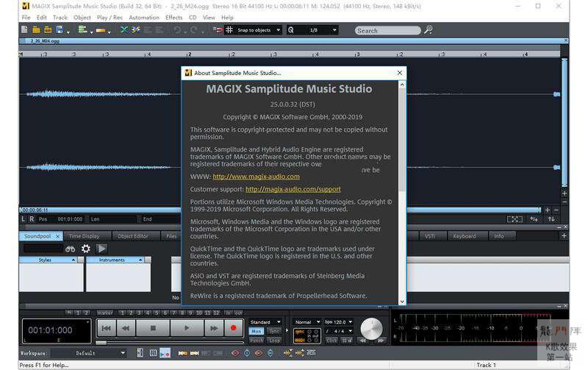Click the import audio folder icon

[48, 29]
